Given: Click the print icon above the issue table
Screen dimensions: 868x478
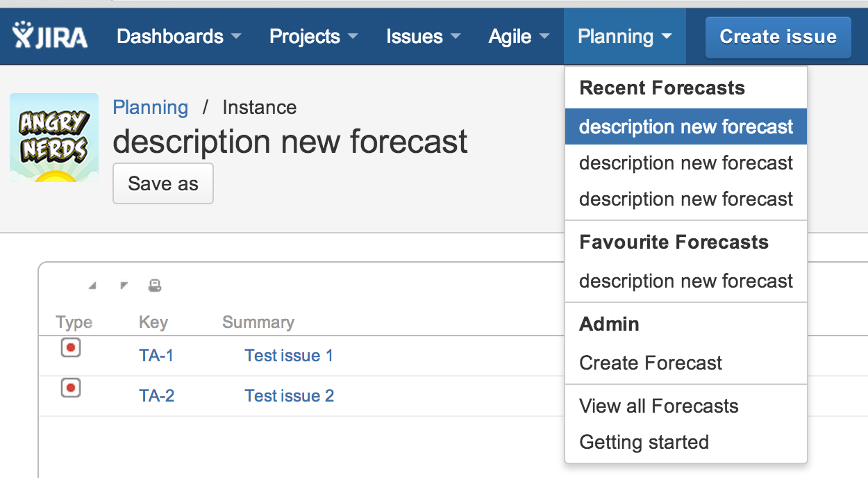Looking at the screenshot, I should tap(155, 285).
